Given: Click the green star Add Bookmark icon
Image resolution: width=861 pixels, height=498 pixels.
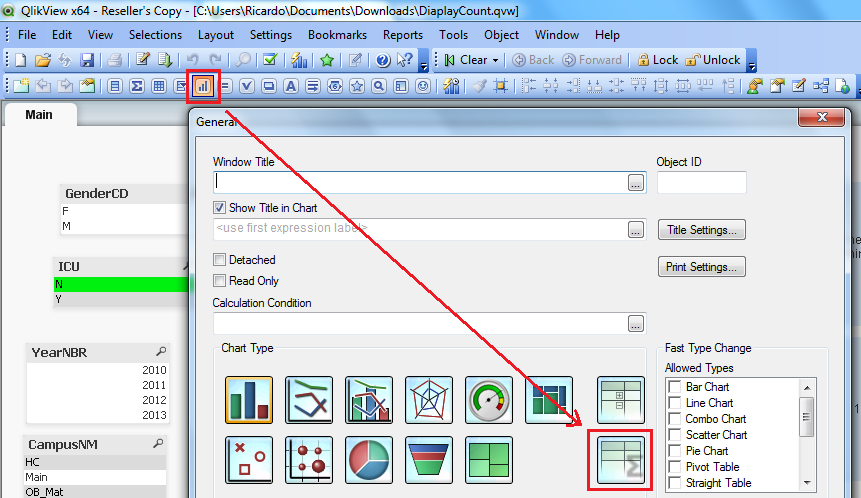Looking at the screenshot, I should pyautogui.click(x=327, y=60).
